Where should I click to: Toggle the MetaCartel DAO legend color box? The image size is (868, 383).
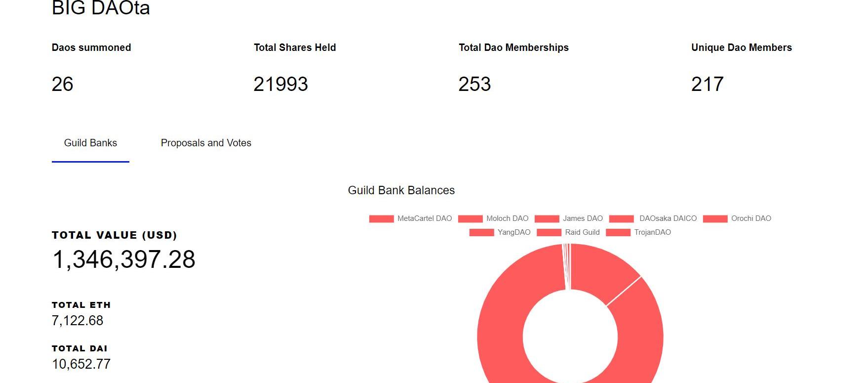[381, 218]
